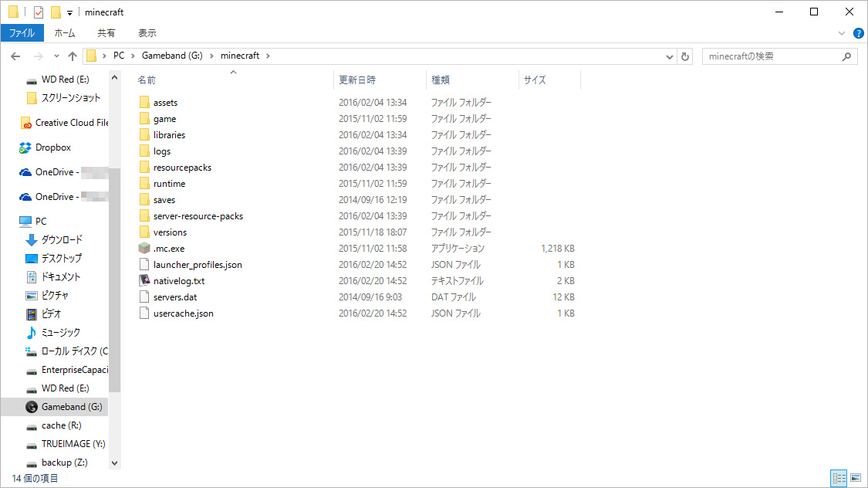
Task: Select the runtime folder icon
Action: [x=144, y=183]
